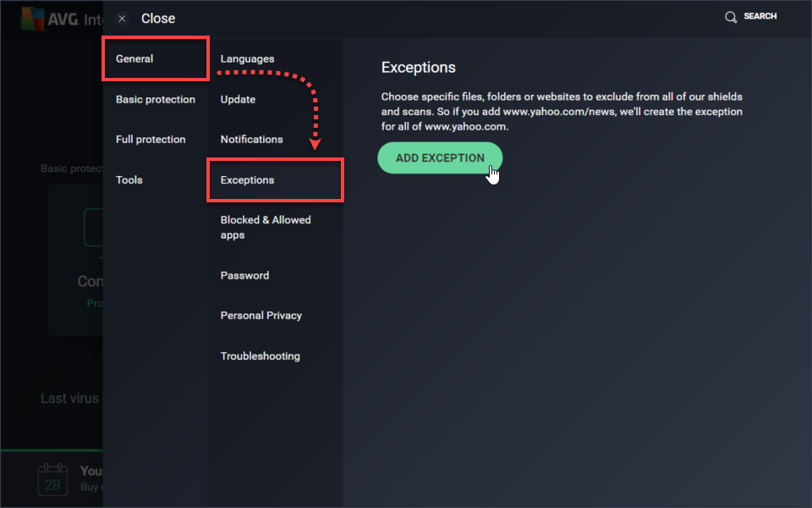
Task: Open Full protection settings
Action: (x=151, y=140)
